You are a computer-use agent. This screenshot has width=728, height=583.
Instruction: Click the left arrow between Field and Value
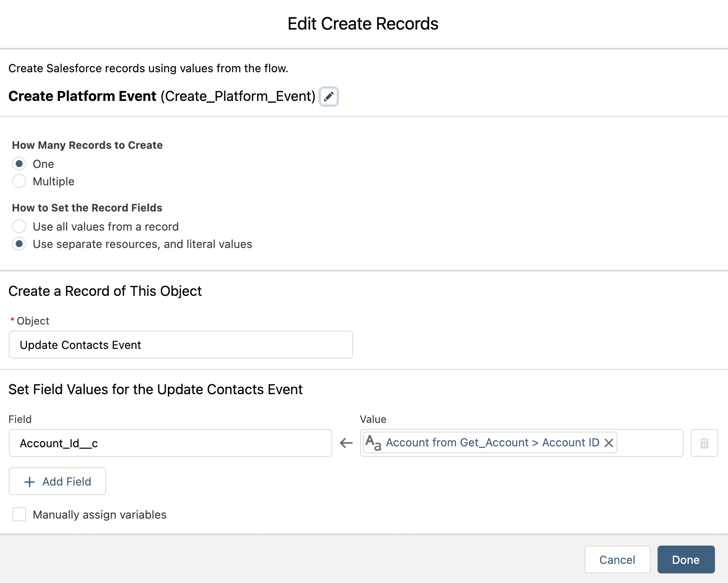point(346,443)
